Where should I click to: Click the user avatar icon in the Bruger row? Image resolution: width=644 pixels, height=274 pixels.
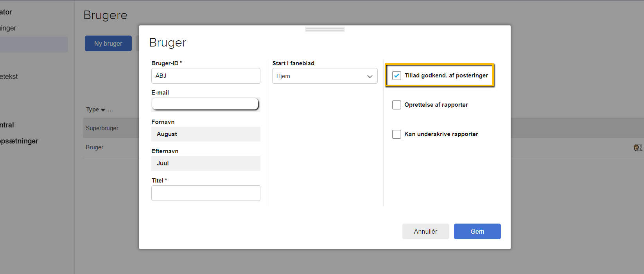coord(637,147)
